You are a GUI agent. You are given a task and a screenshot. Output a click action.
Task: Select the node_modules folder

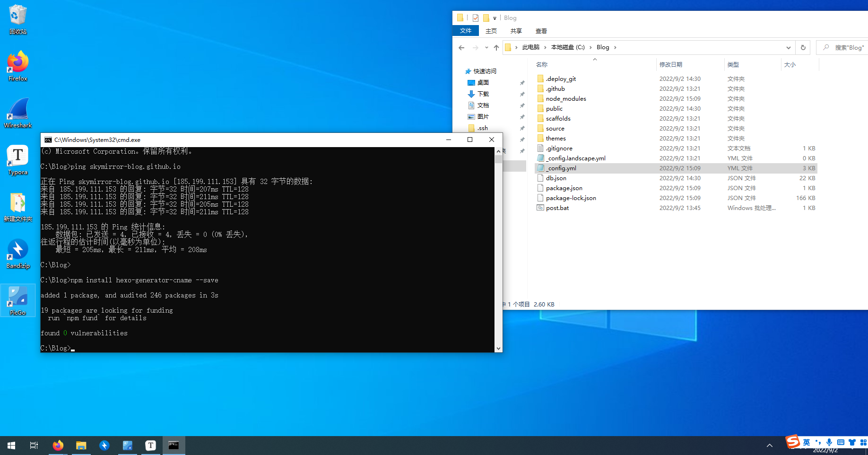click(566, 99)
